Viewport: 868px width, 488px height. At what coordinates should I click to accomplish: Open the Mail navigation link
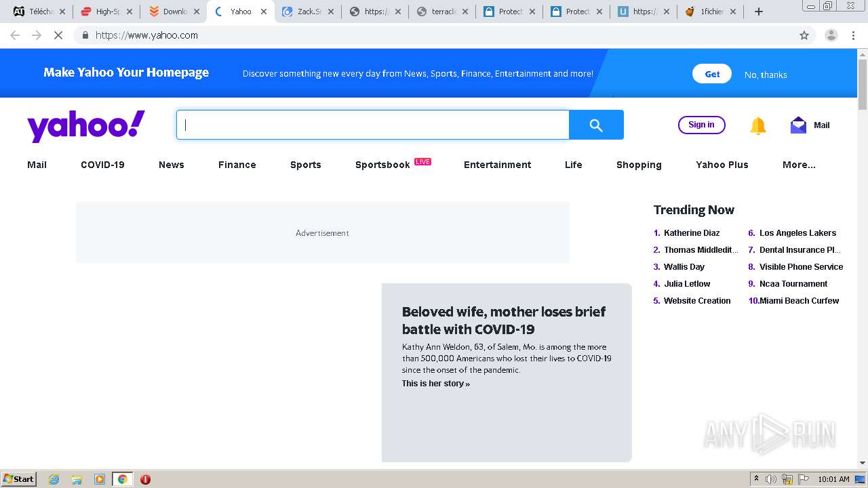(x=37, y=165)
